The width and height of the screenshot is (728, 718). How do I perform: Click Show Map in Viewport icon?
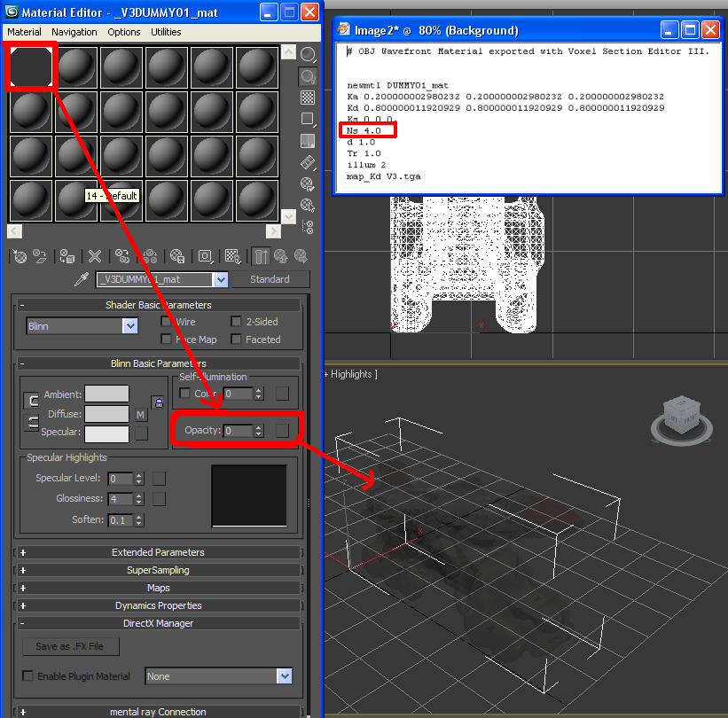232,256
